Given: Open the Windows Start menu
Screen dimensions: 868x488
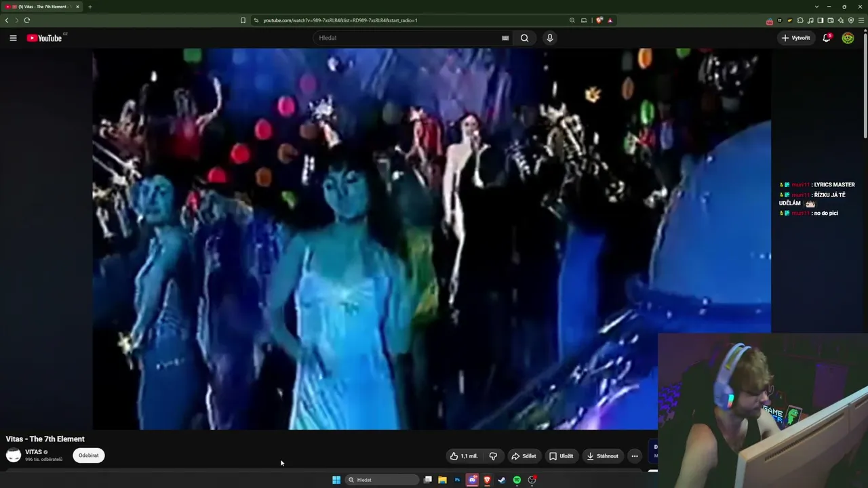Looking at the screenshot, I should point(336,480).
